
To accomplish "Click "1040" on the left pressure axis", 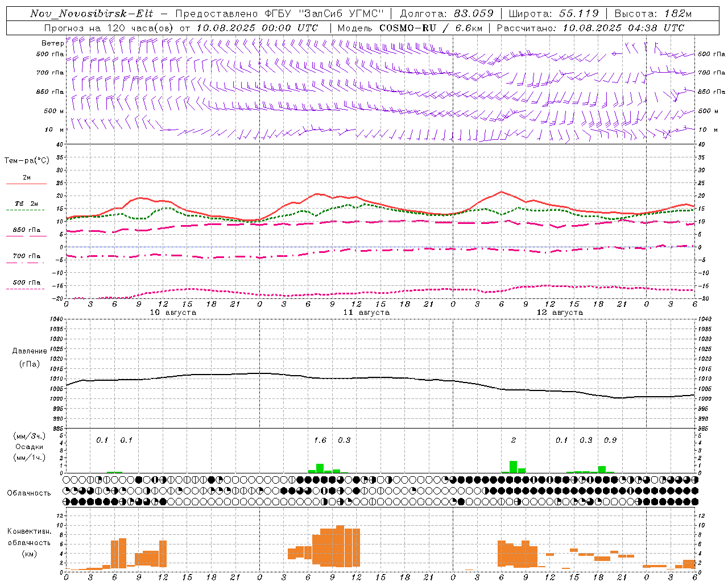I will click(x=55, y=319).
